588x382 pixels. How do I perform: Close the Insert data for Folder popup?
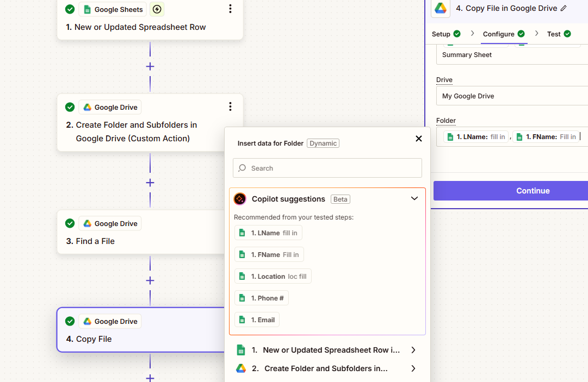tap(419, 139)
